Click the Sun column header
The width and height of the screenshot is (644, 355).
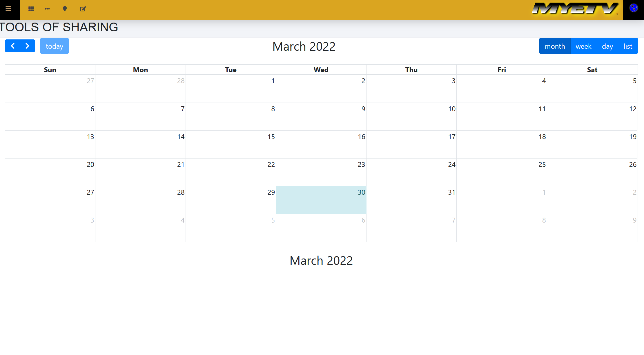pyautogui.click(x=50, y=70)
